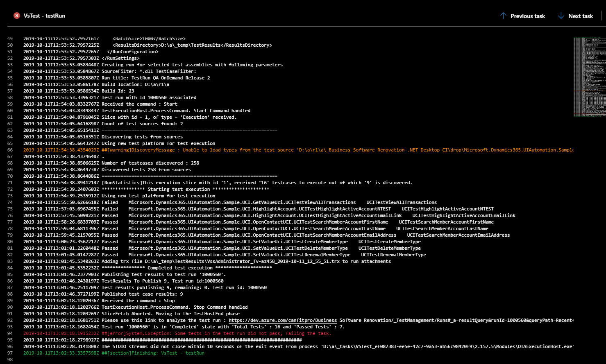The image size is (606, 364).
Task: Click the Failed UCITestViewAllTransactions result line
Action: [230, 202]
